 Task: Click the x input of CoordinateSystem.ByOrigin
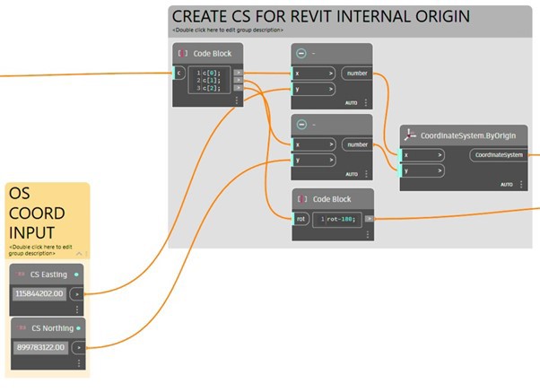[422, 155]
